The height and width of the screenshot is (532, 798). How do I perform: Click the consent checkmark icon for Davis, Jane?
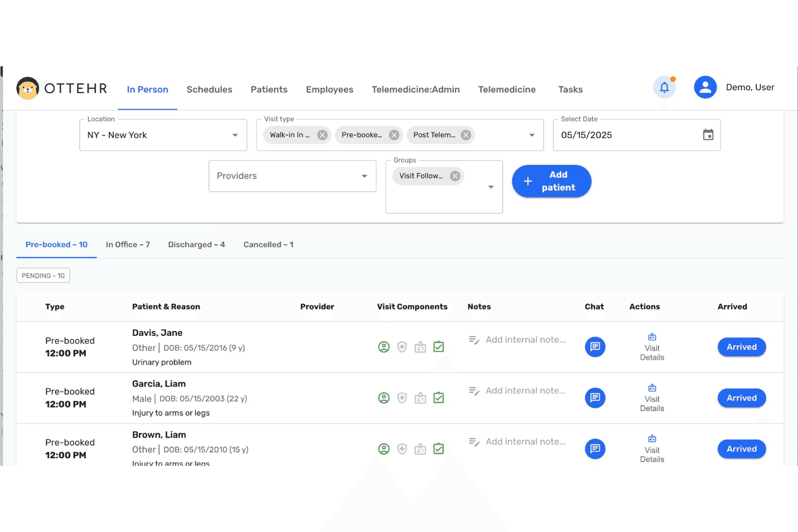(439, 347)
